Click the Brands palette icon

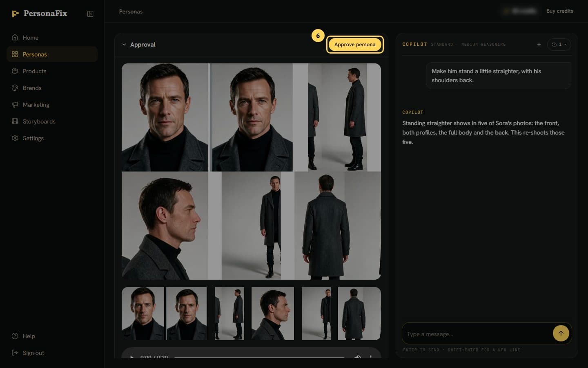click(x=15, y=88)
